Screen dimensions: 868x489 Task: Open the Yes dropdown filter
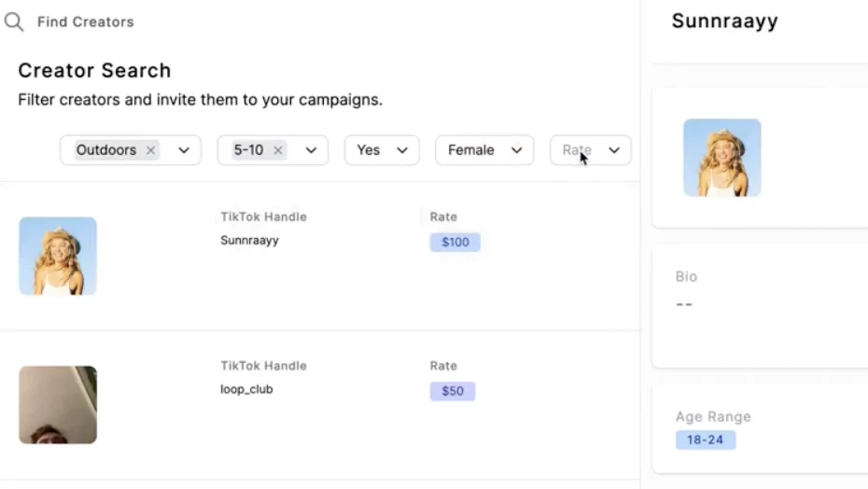tap(382, 150)
